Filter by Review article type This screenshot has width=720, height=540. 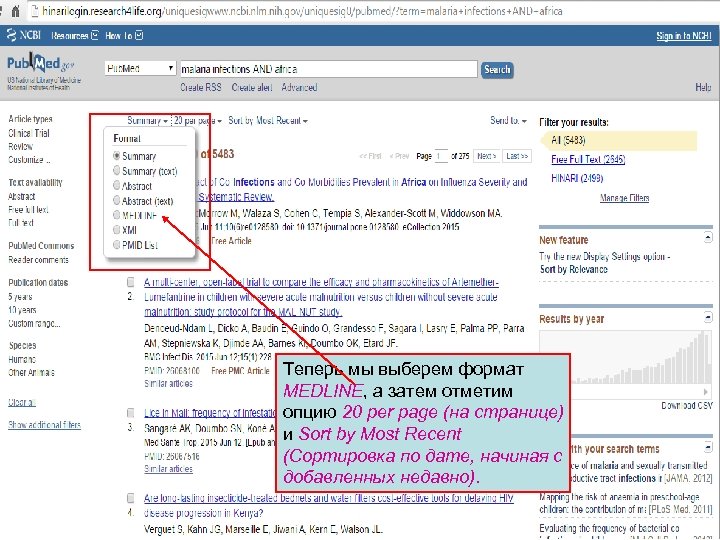20,146
